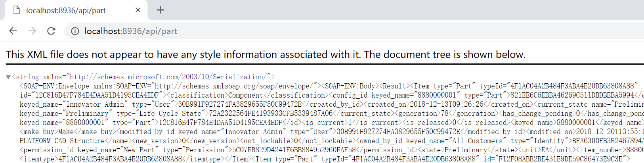Click the id attribute F12F08ABB2BE431E9DE59C86473E9C3E
The width and height of the screenshot is (644, 163).
point(554,159)
